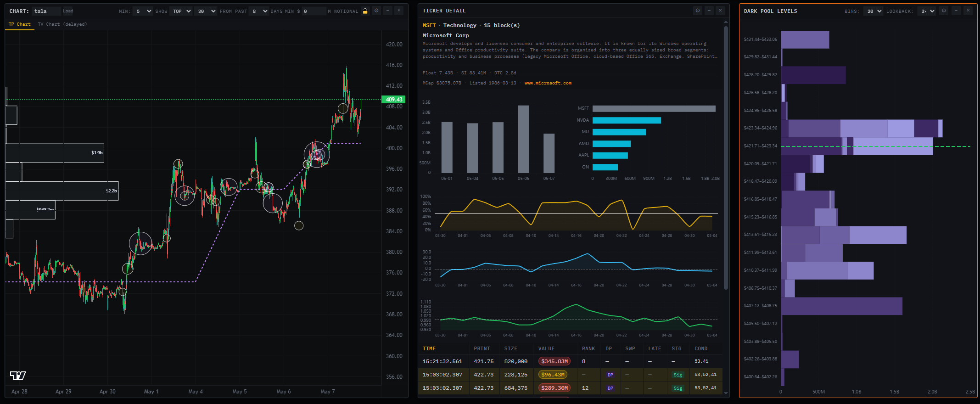Click the $428.20–$429.82 dark pool level bar
The width and height of the screenshot is (980, 404).
(813, 75)
